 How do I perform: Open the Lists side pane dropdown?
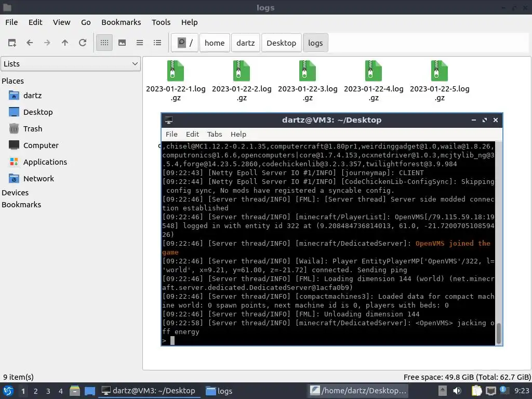pos(71,64)
